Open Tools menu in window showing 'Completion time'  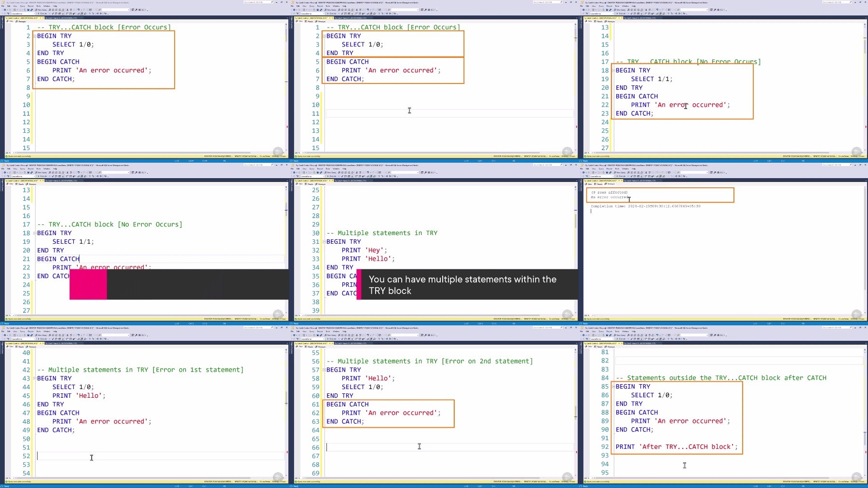pyautogui.click(x=617, y=168)
